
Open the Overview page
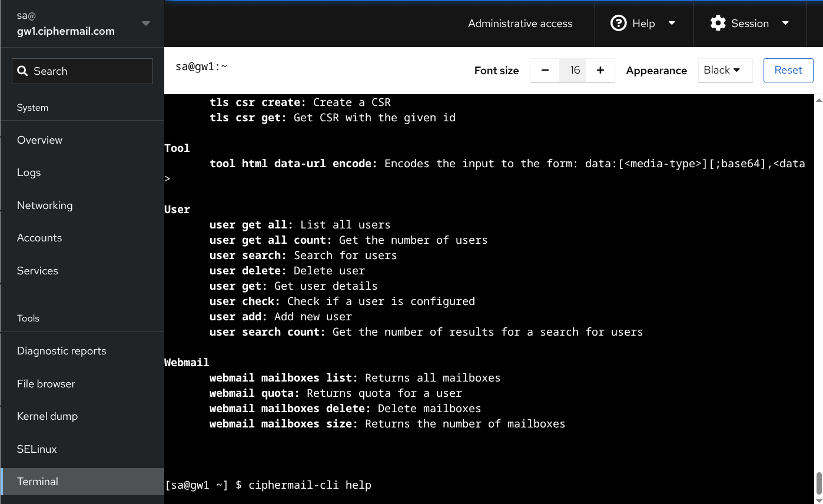[39, 140]
